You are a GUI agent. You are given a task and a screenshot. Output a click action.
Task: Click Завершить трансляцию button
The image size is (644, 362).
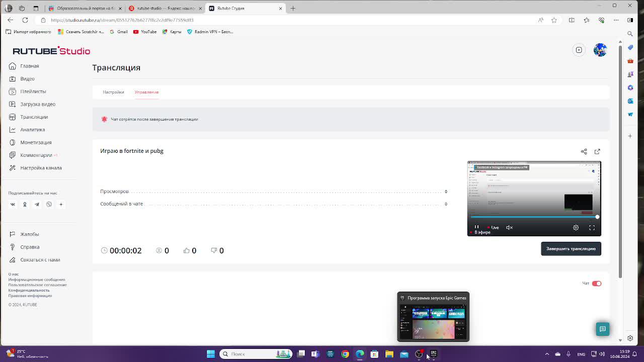[571, 249]
